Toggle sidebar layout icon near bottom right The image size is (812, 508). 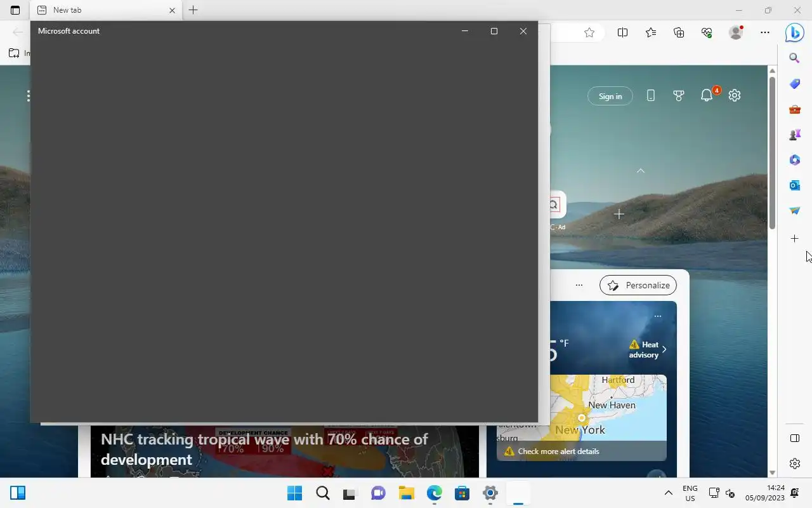click(x=794, y=438)
